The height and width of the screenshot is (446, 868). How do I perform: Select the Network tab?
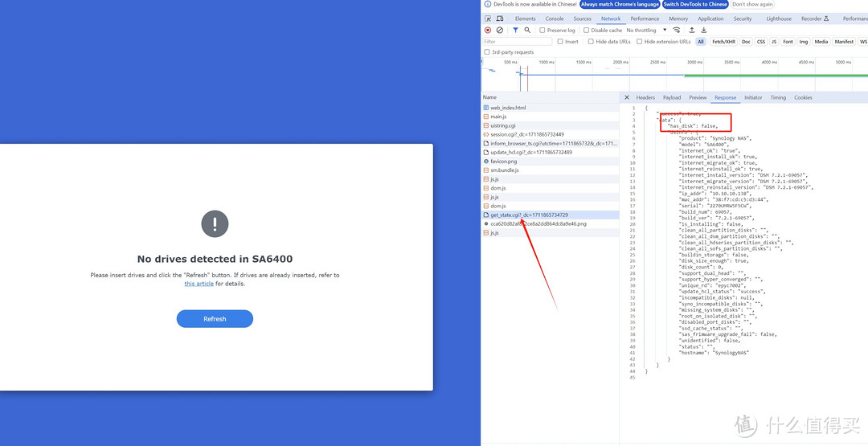pos(611,18)
